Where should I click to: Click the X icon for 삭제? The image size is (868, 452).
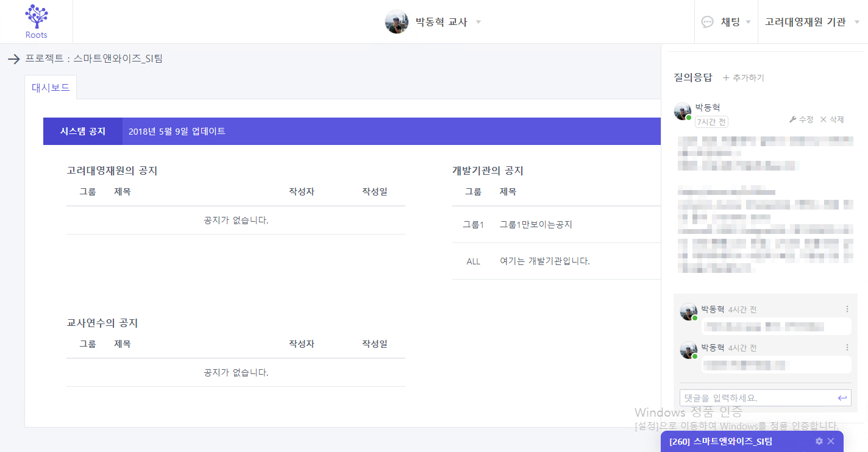point(824,119)
